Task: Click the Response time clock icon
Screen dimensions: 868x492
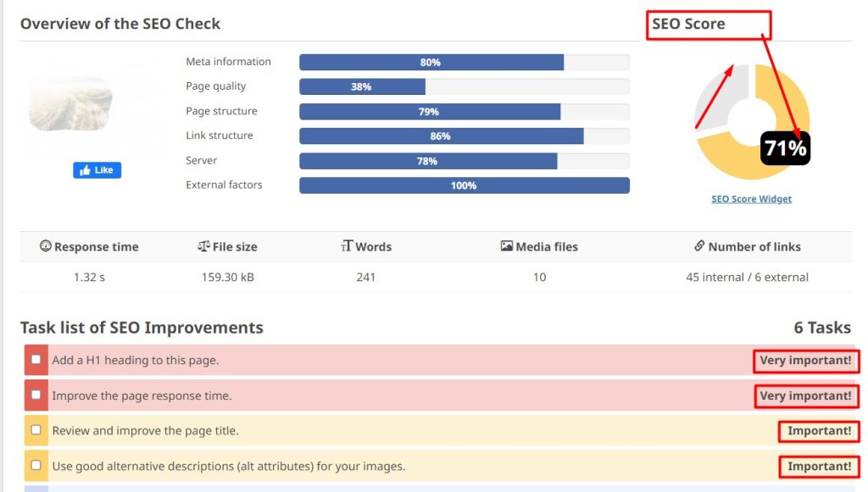Action: (46, 246)
